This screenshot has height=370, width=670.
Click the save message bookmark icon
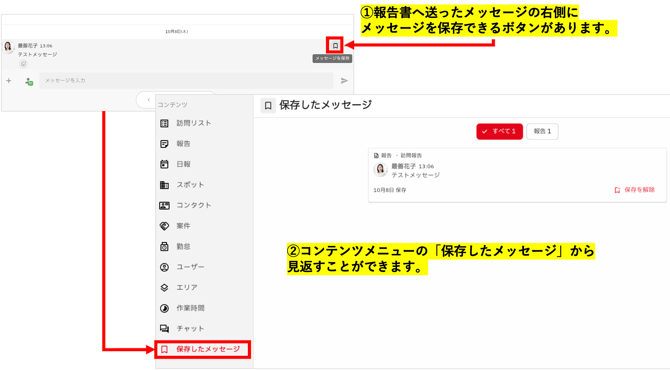coord(335,45)
